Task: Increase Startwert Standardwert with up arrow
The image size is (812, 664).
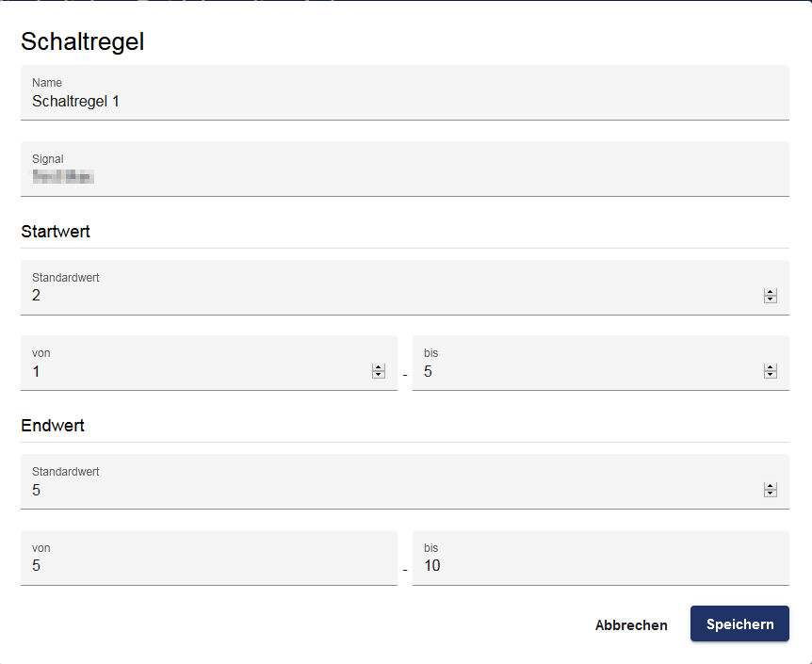Action: [770, 292]
